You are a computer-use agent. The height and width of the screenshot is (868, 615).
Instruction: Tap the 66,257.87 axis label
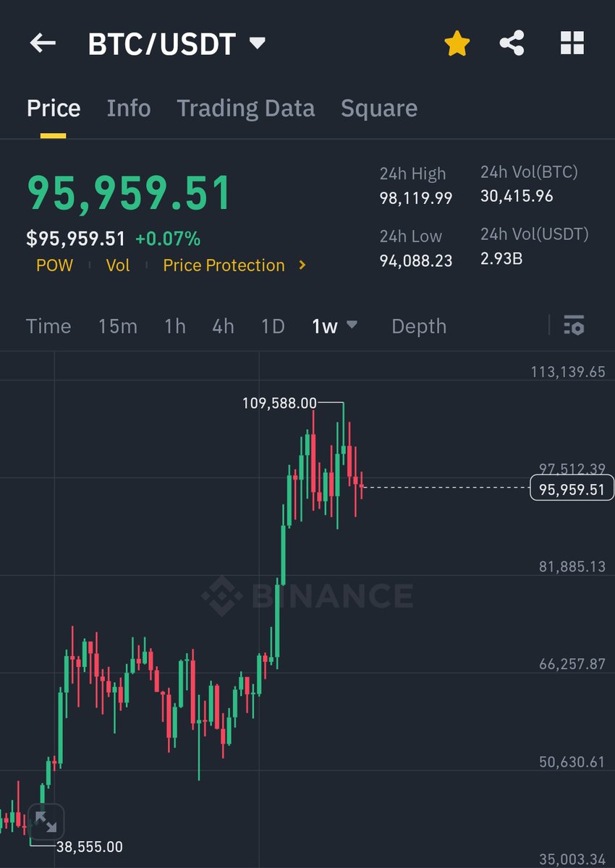point(572,664)
